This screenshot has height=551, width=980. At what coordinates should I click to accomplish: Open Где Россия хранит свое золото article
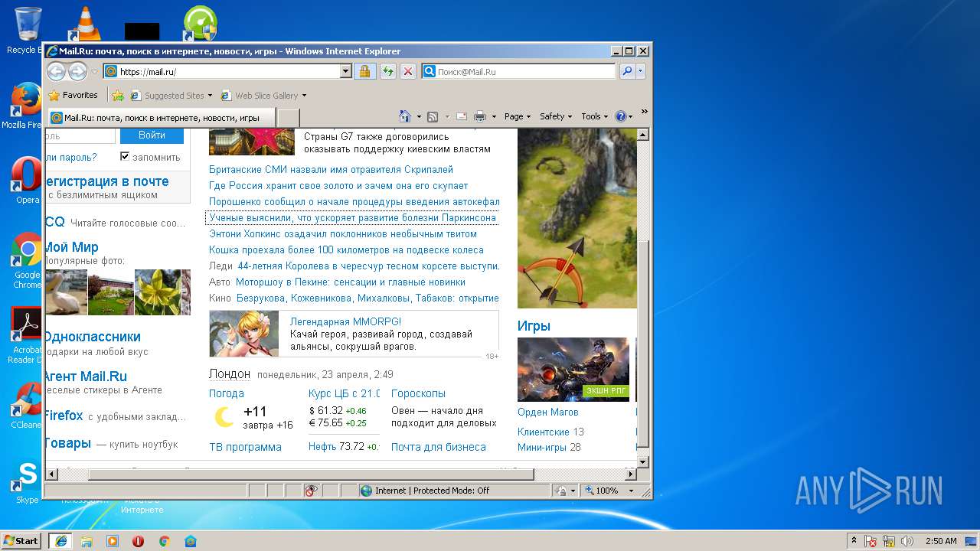click(338, 185)
